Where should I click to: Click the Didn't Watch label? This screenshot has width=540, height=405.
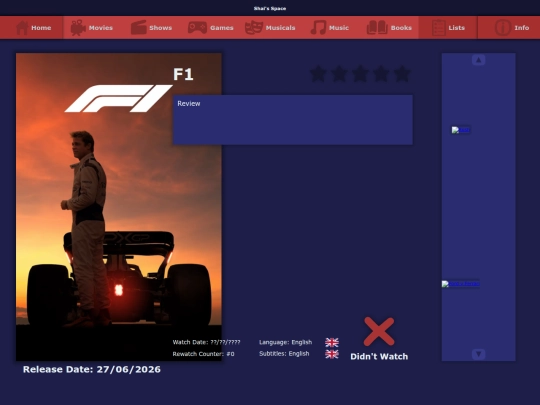(x=379, y=356)
